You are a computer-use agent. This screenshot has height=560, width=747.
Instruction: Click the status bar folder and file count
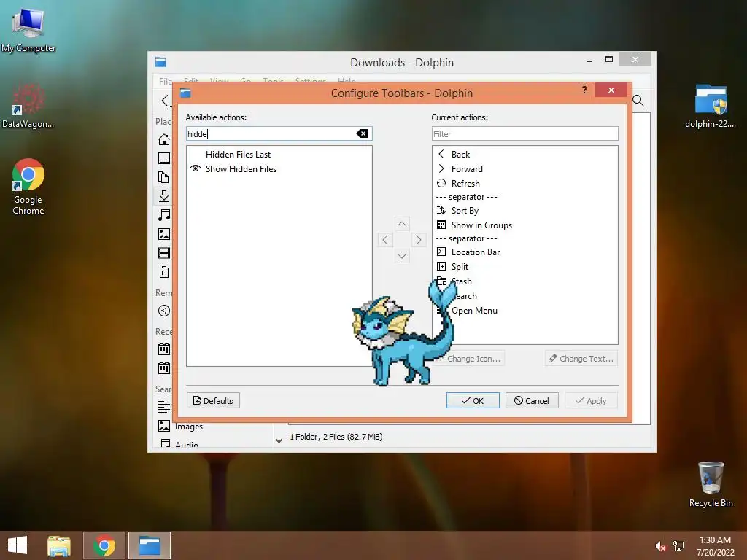336,437
